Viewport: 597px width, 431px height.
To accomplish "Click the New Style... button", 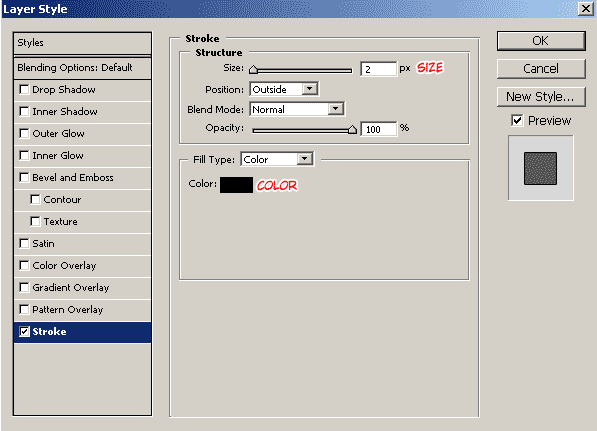I will (541, 97).
